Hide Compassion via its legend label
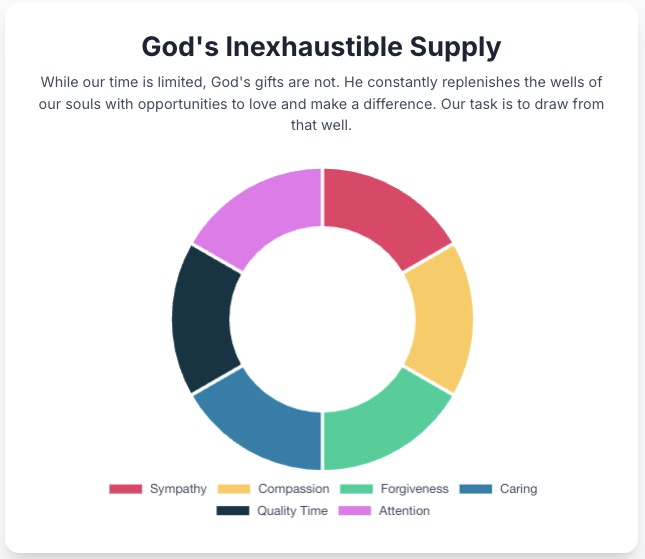 [293, 489]
